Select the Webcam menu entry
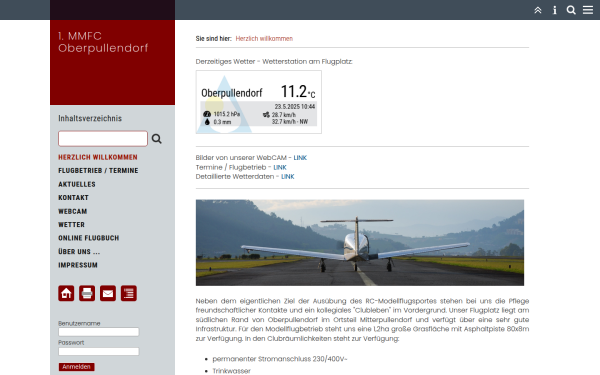 (73, 211)
